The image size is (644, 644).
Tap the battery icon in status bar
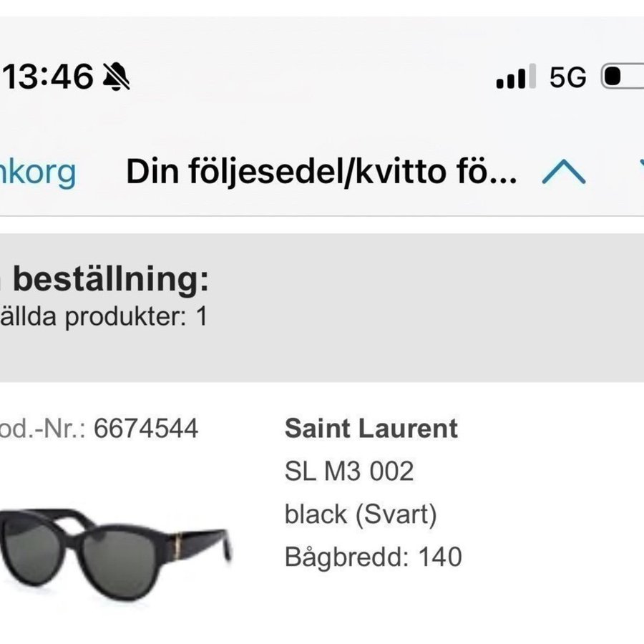623,77
